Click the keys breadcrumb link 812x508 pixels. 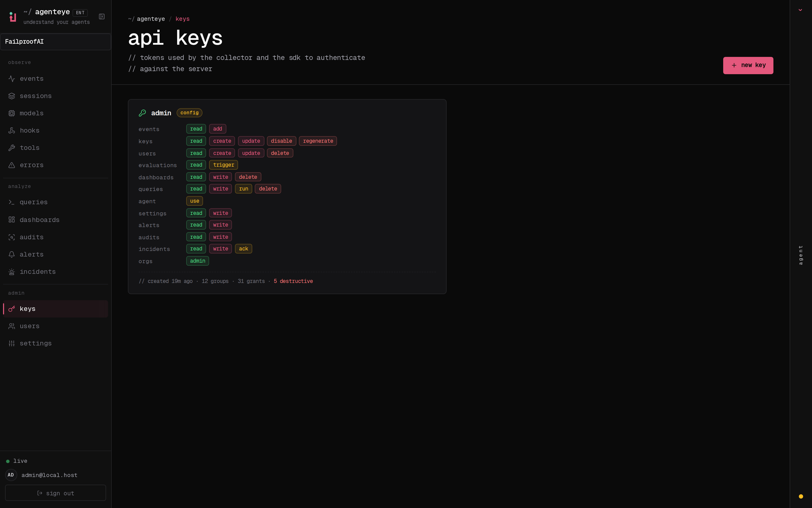pos(182,19)
